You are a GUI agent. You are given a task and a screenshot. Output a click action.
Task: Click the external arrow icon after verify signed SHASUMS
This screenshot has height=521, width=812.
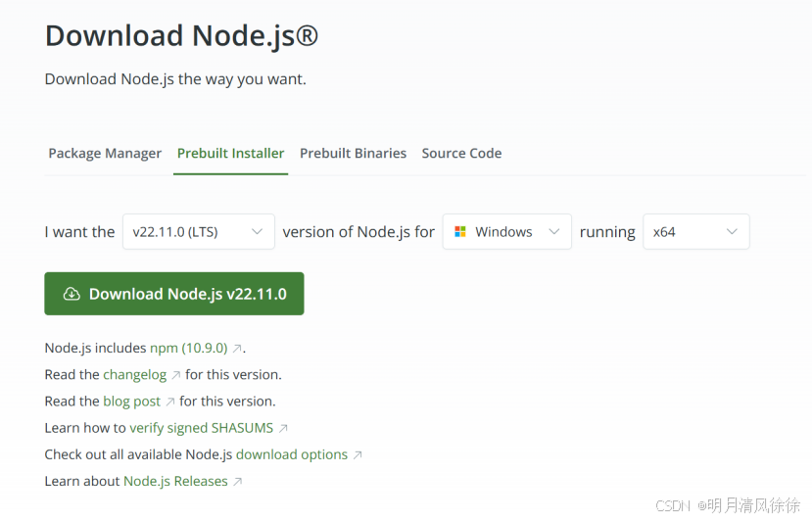click(x=283, y=428)
